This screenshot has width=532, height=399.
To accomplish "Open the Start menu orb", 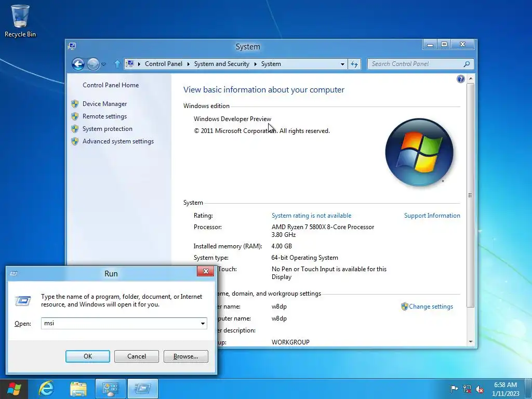I will pyautogui.click(x=14, y=389).
